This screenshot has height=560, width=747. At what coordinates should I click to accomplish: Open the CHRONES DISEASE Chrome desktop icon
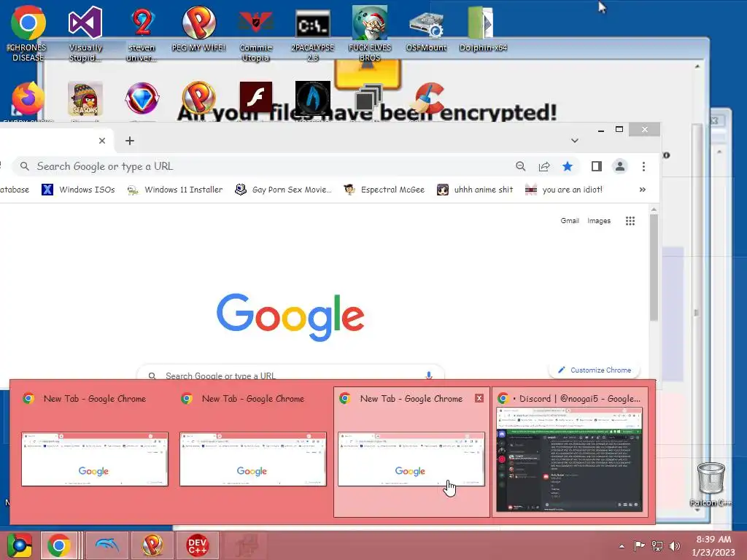tap(28, 33)
